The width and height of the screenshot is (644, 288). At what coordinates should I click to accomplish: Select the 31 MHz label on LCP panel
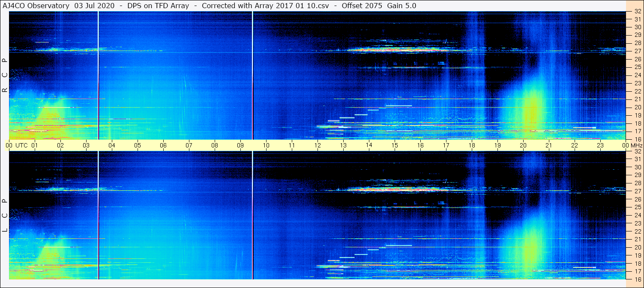[x=637, y=159]
